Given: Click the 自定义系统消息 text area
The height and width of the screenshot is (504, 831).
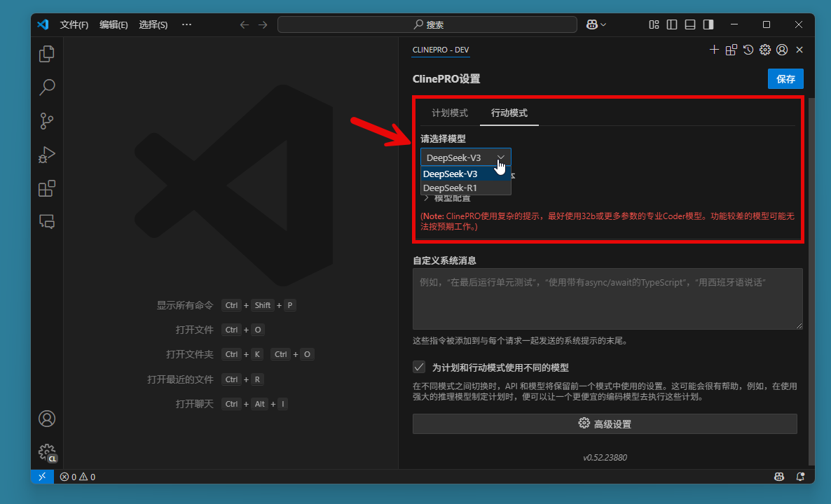Looking at the screenshot, I should 607,298.
